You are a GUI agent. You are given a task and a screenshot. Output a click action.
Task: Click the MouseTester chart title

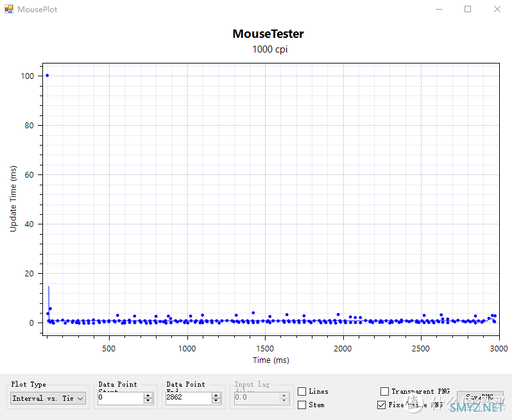[x=268, y=34]
